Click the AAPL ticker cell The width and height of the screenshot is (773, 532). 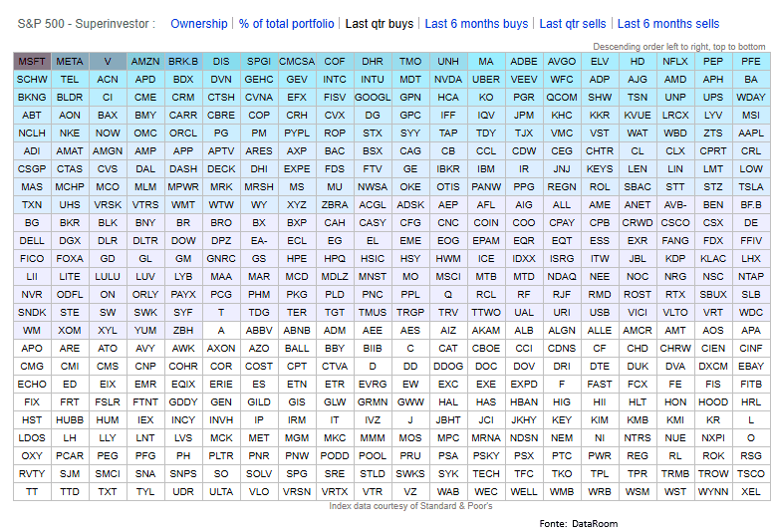751,133
